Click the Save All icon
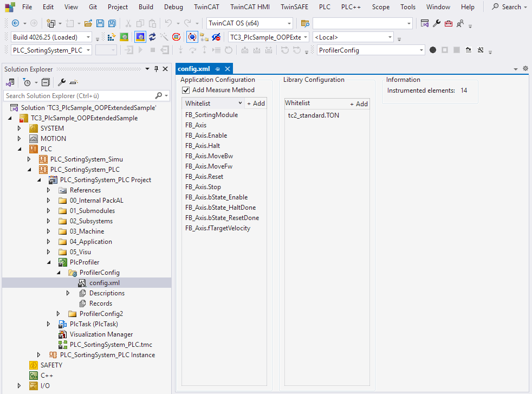 pos(112,23)
